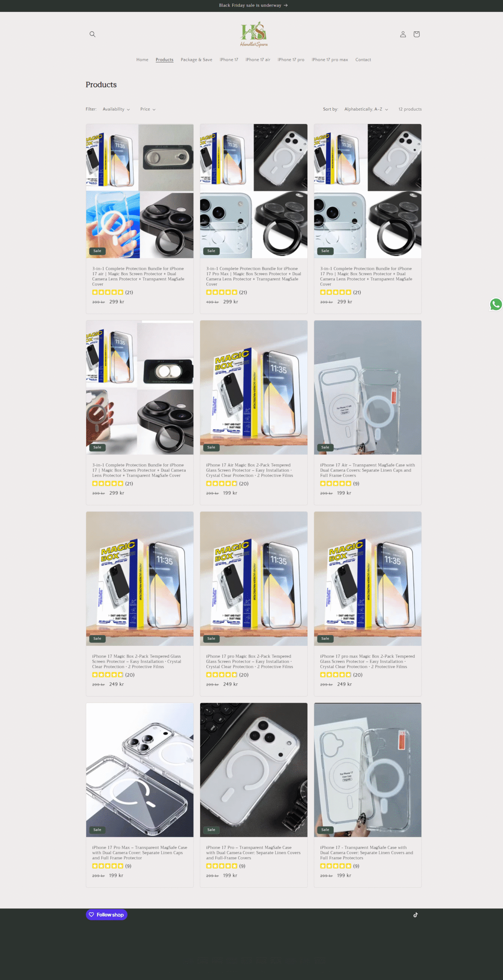The height and width of the screenshot is (980, 503).
Task: Open iPhone 17 Air Magic Box product image
Action: 253,387
